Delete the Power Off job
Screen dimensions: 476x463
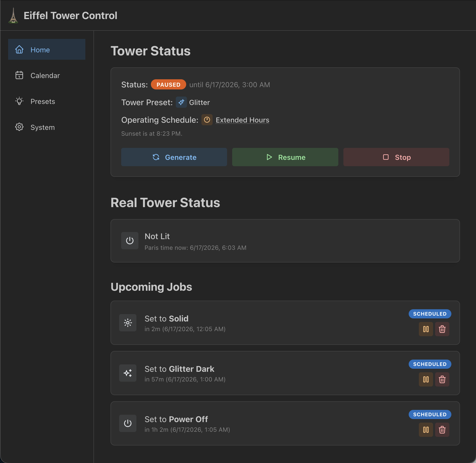(442, 430)
